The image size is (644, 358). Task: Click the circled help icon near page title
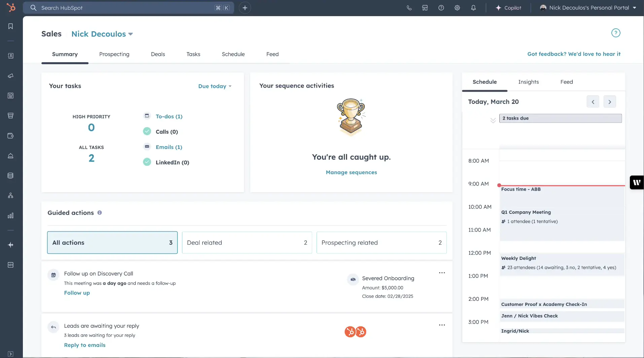615,33
